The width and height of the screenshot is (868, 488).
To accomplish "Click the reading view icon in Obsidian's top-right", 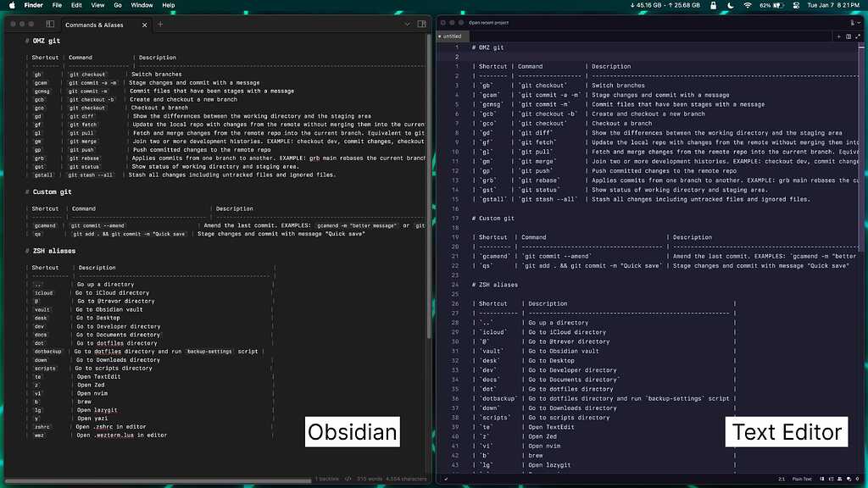I will [x=422, y=24].
